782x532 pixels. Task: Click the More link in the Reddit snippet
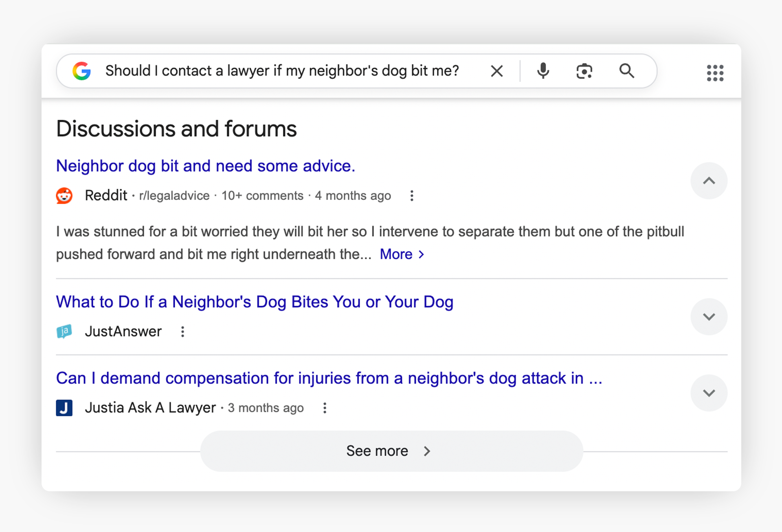click(x=397, y=254)
